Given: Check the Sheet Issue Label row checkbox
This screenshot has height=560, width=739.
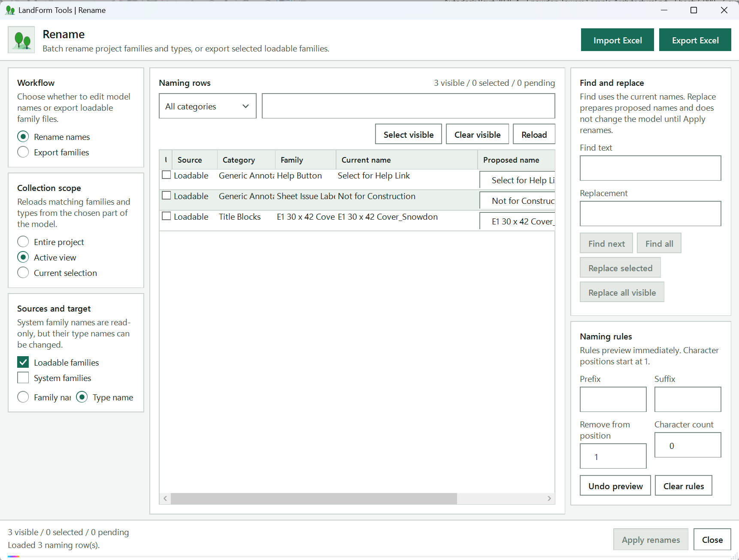Looking at the screenshot, I should (167, 196).
